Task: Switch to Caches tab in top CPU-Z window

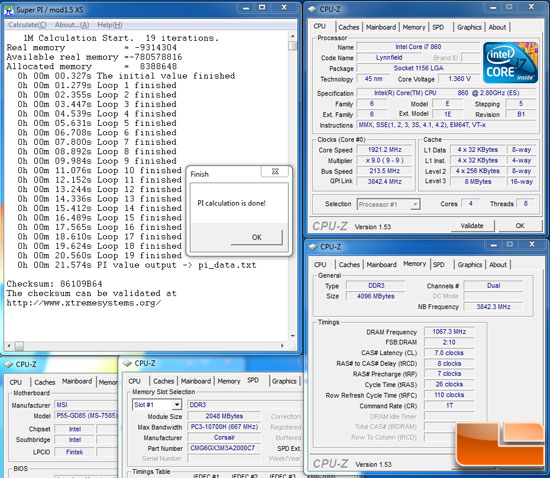Action: pyautogui.click(x=349, y=27)
